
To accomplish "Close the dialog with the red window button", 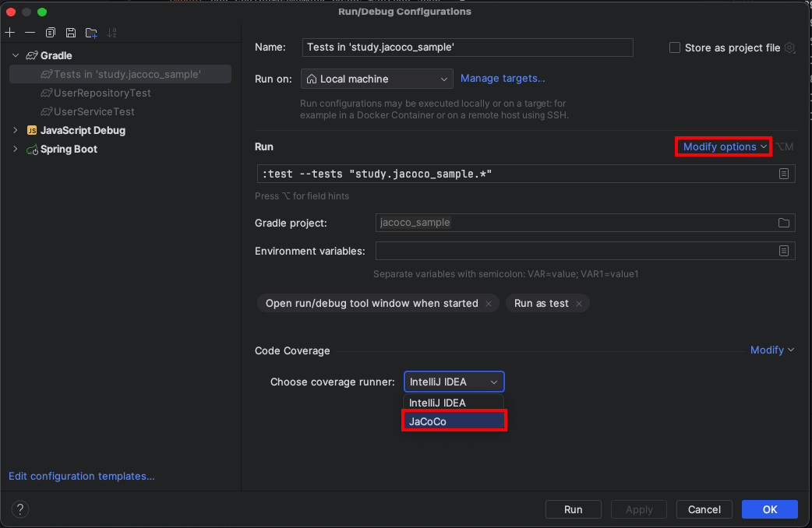I will [11, 12].
